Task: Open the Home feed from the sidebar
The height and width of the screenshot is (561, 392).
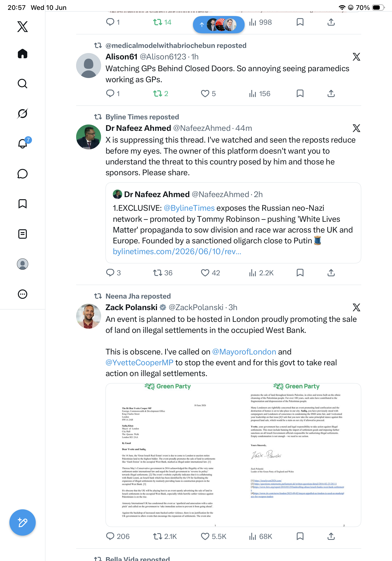Action: click(23, 54)
